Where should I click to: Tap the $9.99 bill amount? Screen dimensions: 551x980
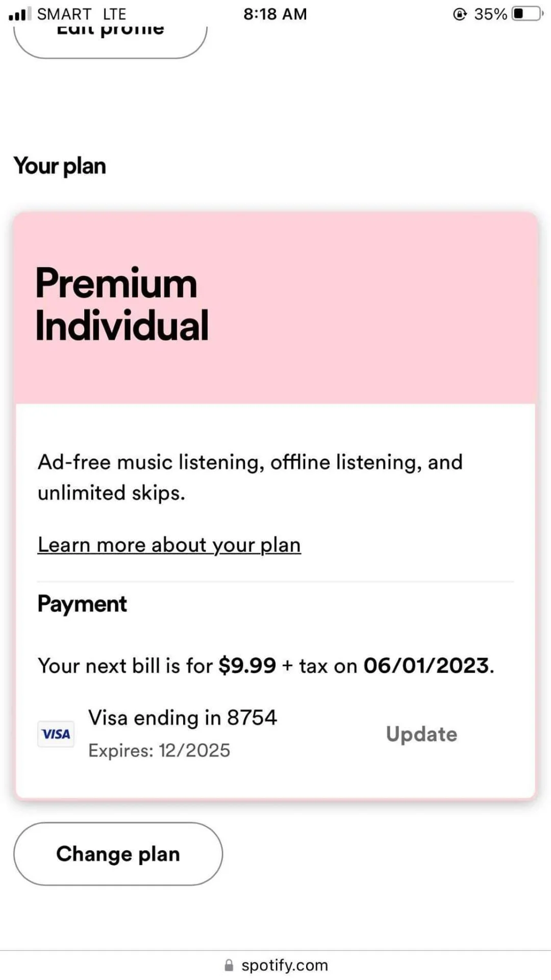tap(247, 666)
